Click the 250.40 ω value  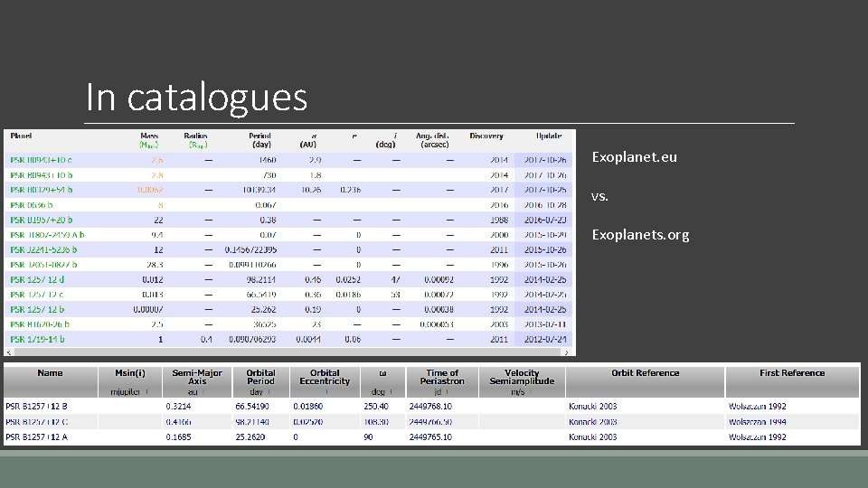[x=376, y=406]
